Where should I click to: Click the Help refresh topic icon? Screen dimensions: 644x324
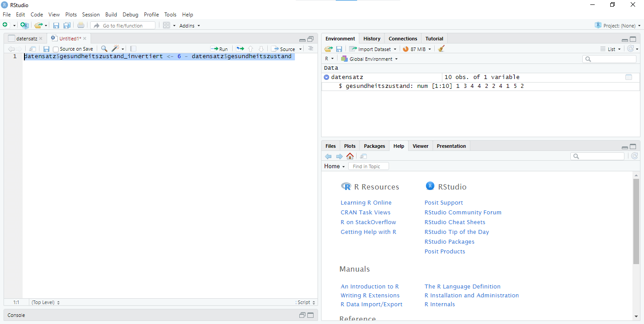(635, 156)
